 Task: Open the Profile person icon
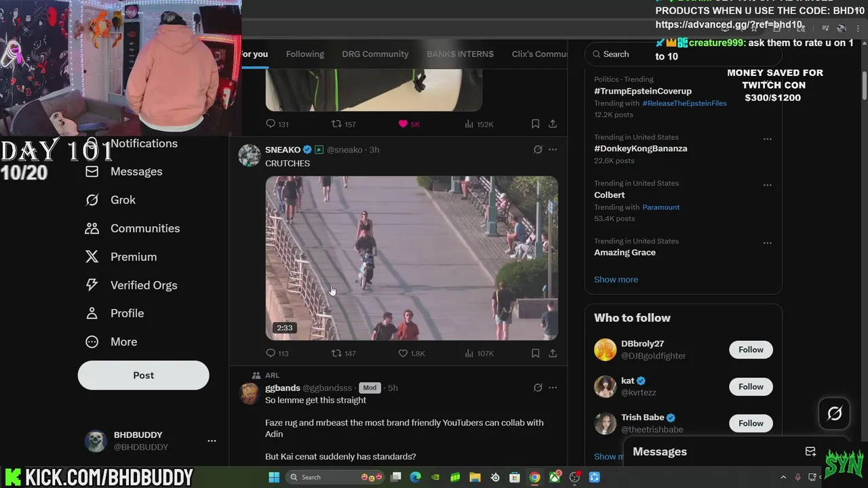pos(92,313)
